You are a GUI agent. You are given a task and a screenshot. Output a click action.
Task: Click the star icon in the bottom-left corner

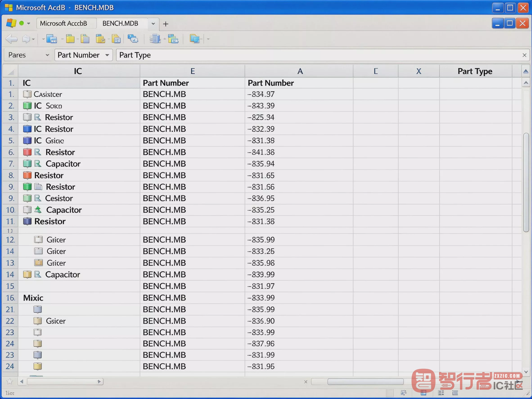10,381
